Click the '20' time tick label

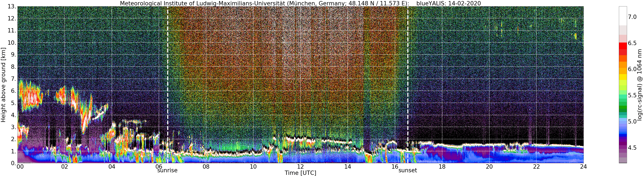489,166
